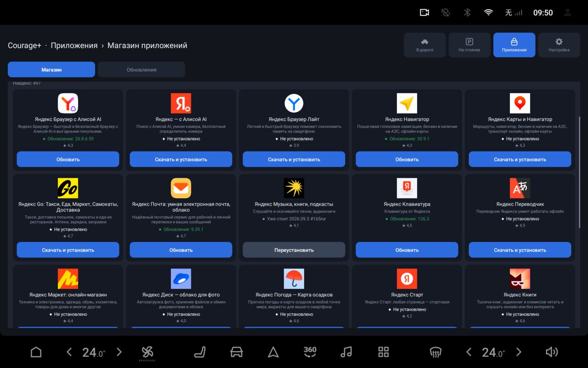Image resolution: width=588 pixels, height=368 pixels.
Task: Tap the Яндекс — с Алисой AI app icon
Action: pos(181,103)
